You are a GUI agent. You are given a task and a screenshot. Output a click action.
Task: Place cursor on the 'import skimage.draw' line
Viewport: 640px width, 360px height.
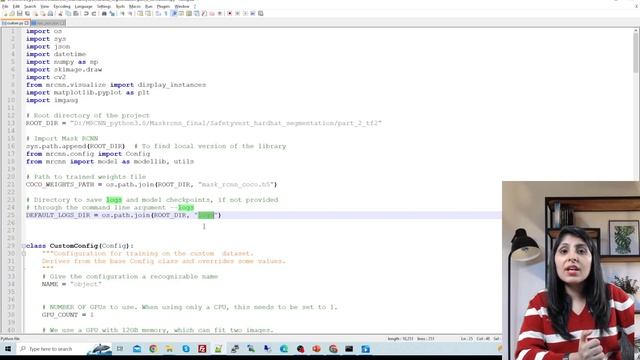click(x=64, y=69)
